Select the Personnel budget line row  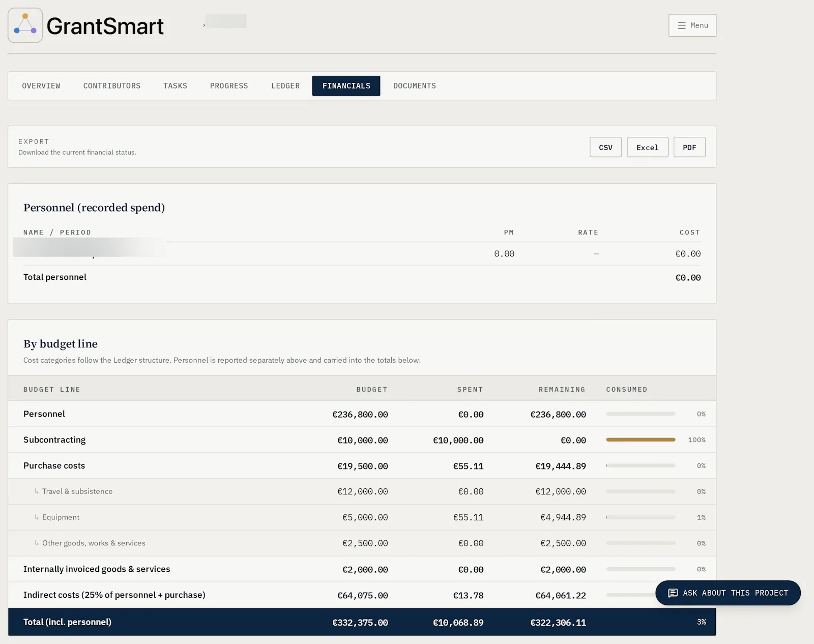(x=362, y=414)
